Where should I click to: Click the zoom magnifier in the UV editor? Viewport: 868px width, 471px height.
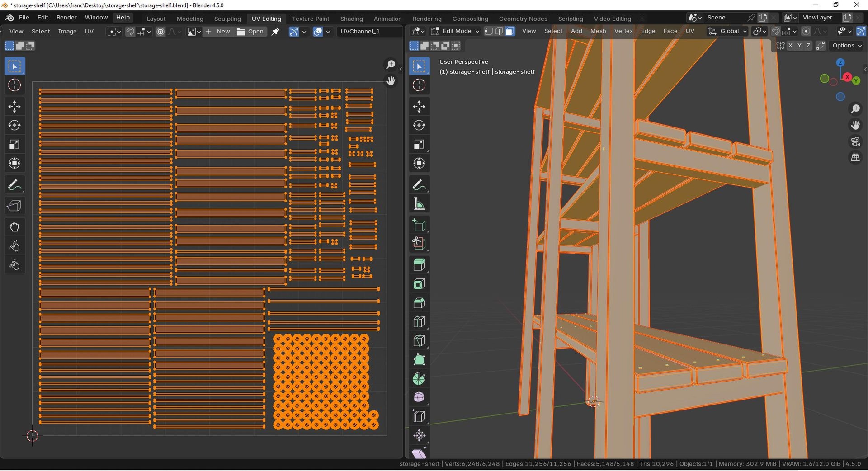coord(391,65)
